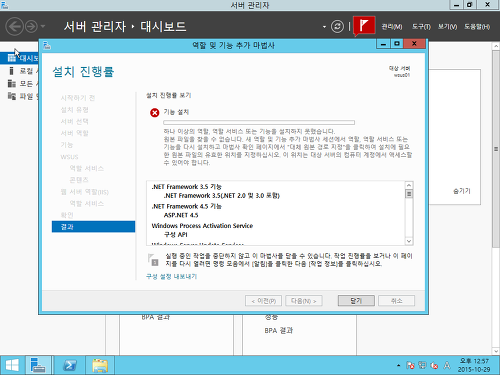Open the 관리(M) menu
The width and height of the screenshot is (500, 375).
point(392,27)
